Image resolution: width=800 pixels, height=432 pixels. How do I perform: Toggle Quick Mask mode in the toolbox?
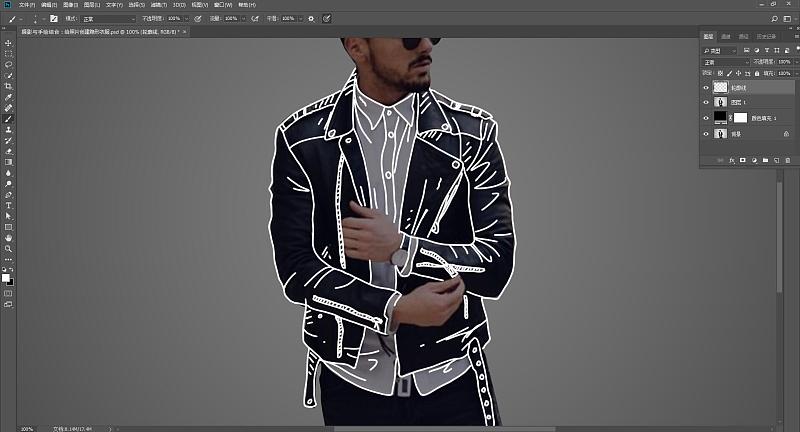click(x=8, y=293)
